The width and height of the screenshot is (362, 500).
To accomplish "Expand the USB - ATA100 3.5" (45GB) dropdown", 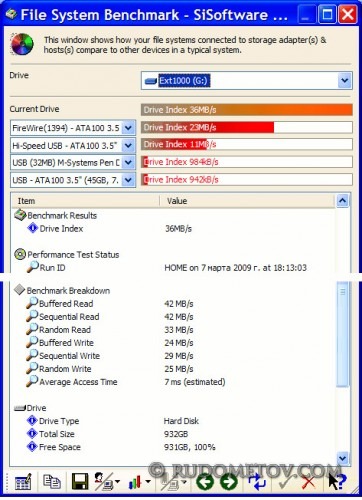I will pyautogui.click(x=129, y=180).
